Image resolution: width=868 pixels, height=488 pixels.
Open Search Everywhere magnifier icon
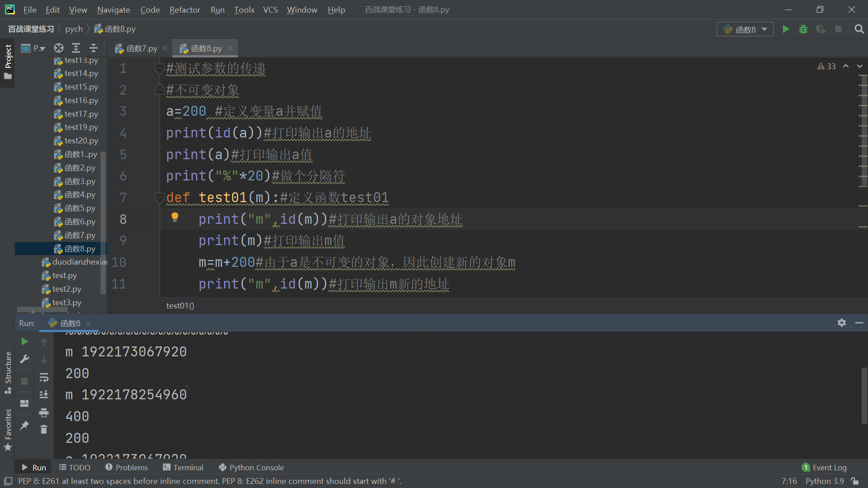(x=859, y=29)
